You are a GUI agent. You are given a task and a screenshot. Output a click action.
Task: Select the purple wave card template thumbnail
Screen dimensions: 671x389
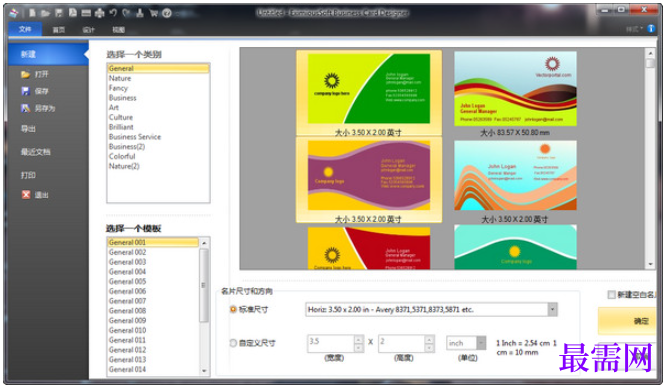click(369, 175)
